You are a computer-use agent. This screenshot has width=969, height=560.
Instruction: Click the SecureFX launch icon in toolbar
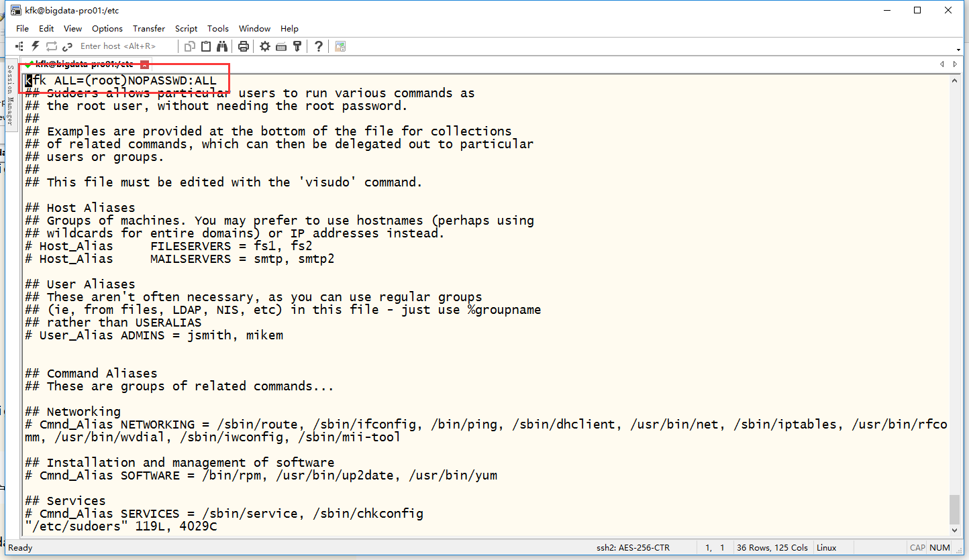click(340, 46)
